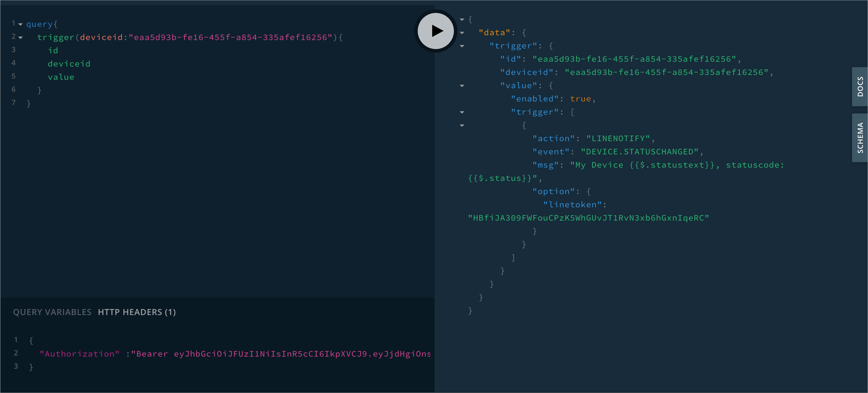868x393 pixels.
Task: Click the "DEVICE.STATUSCHANGED" event value
Action: (639, 152)
